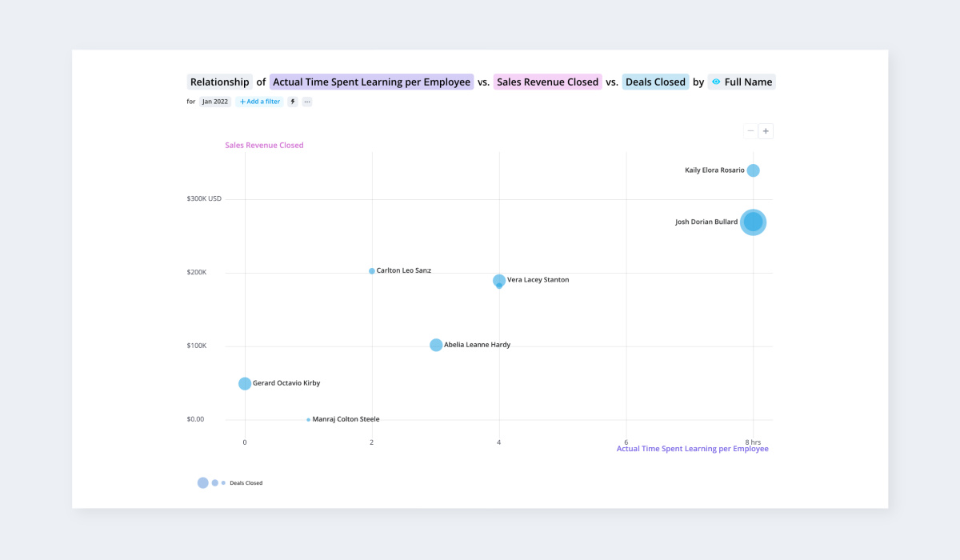Change the Jan 2022 date filter
The image size is (960, 560).
(x=215, y=102)
